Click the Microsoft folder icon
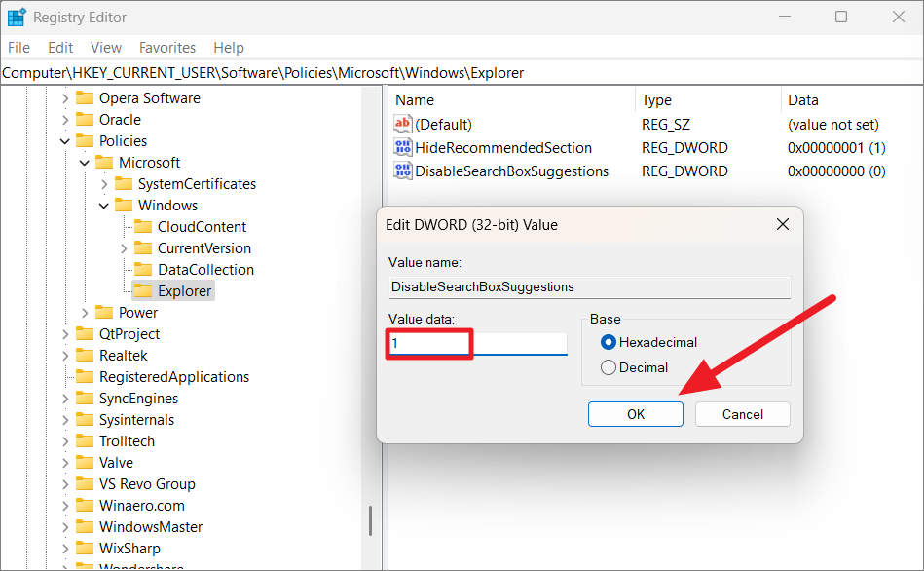Screen dimensions: 924x571 coord(104,162)
